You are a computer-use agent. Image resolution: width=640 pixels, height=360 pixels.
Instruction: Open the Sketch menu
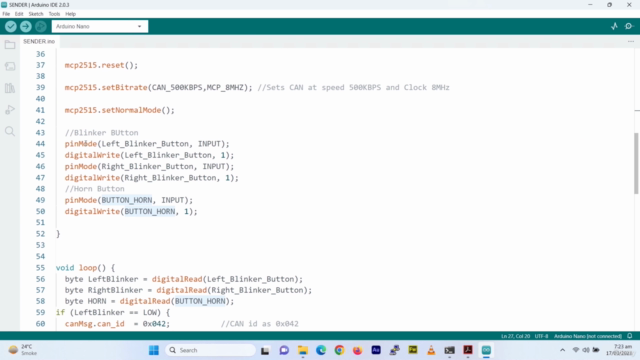pyautogui.click(x=36, y=14)
